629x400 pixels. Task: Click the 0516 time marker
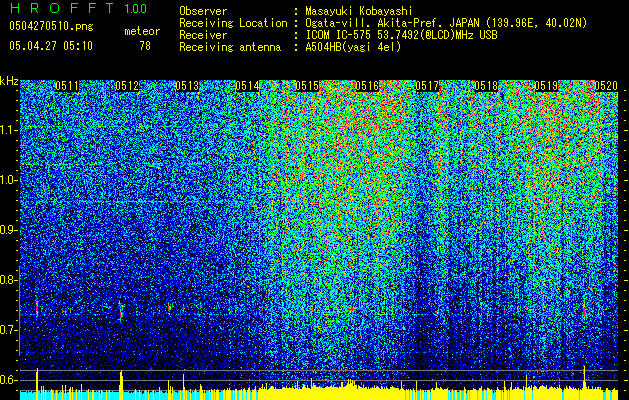pyautogui.click(x=367, y=86)
